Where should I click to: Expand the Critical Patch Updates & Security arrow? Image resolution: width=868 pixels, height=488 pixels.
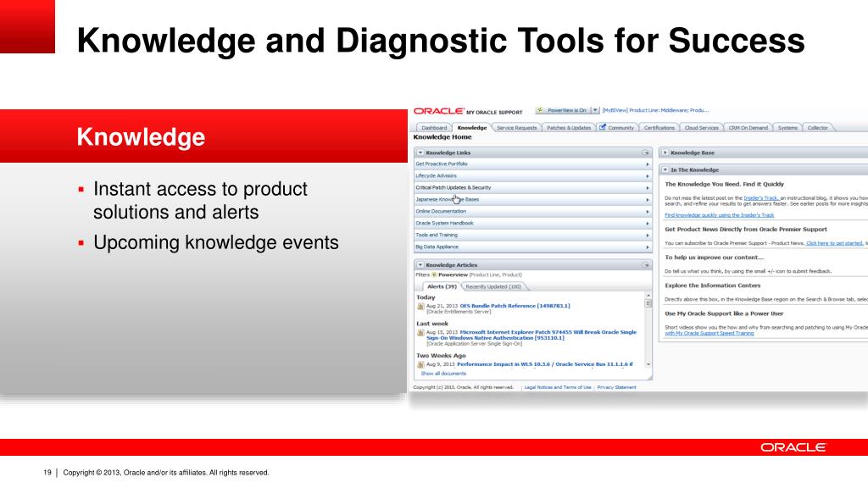647,187
